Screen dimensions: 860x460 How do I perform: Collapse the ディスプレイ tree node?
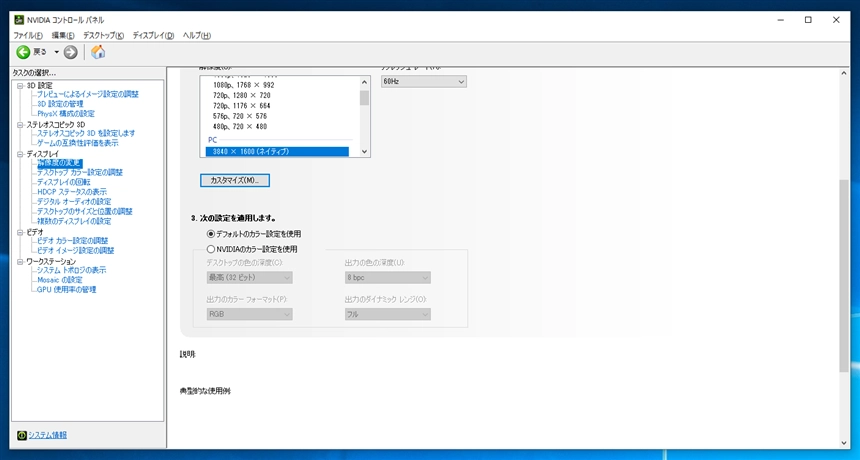tap(20, 154)
